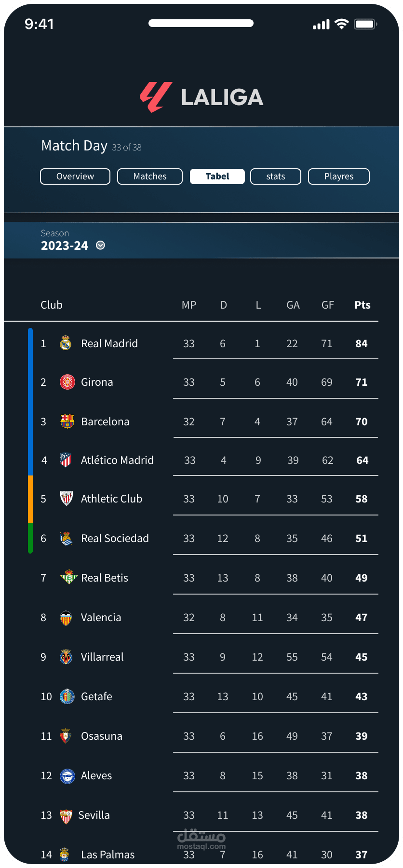Click the Getafe club crest
403x868 pixels.
coord(67,696)
